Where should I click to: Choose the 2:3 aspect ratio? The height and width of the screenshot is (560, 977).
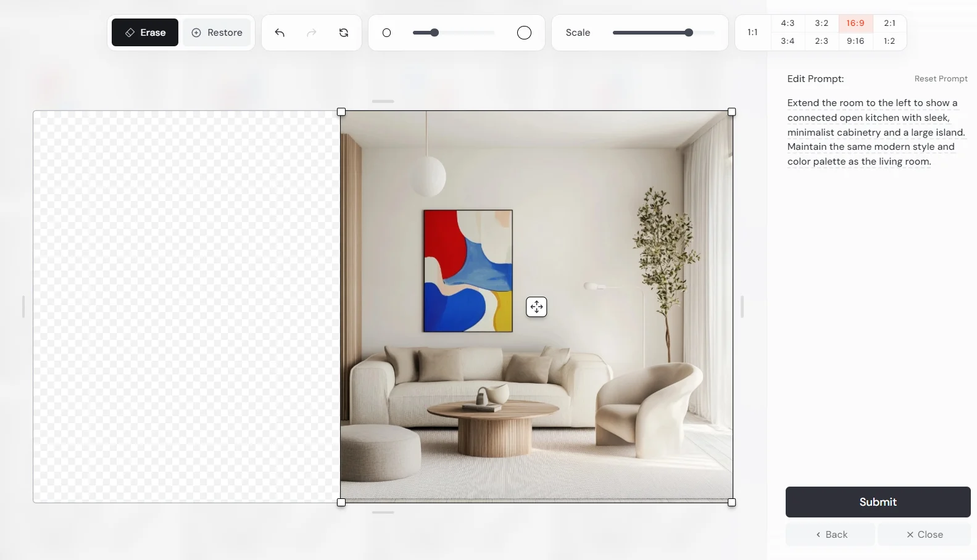[821, 41]
